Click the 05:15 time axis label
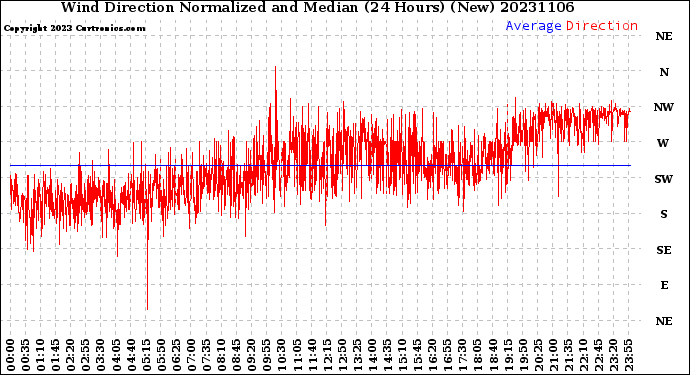The image size is (690, 375). click(146, 355)
